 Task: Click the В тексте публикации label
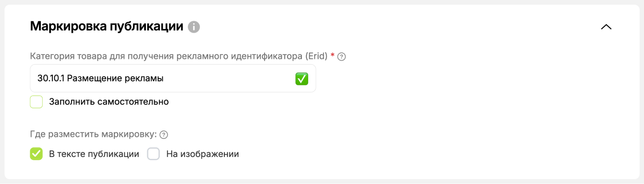click(x=94, y=154)
